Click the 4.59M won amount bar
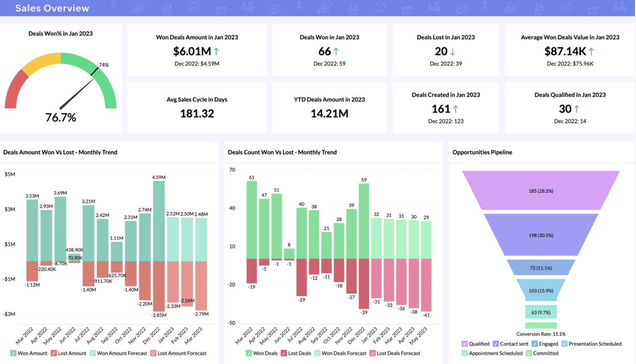This screenshot has height=364, width=636. pos(159,221)
